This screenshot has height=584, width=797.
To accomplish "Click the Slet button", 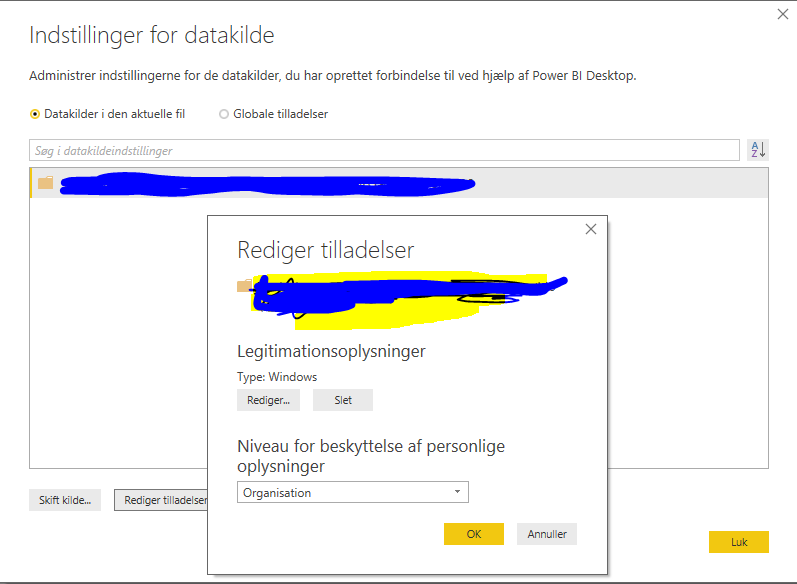I will (x=343, y=400).
